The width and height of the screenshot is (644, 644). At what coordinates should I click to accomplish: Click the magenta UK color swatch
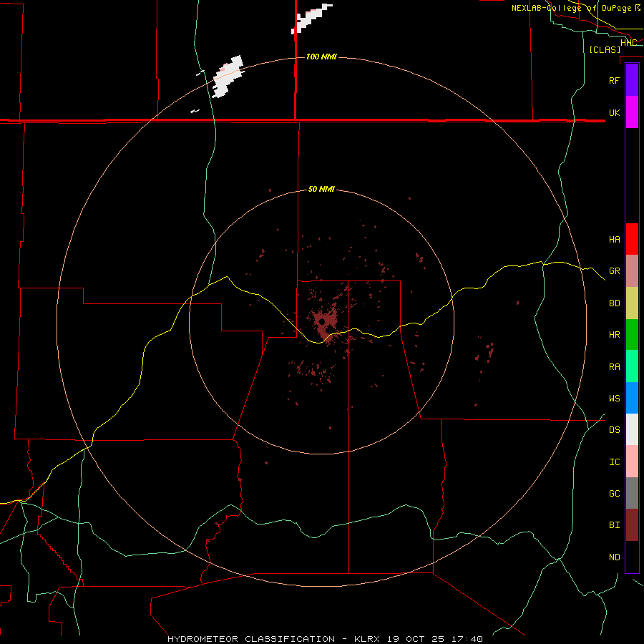tap(632, 112)
